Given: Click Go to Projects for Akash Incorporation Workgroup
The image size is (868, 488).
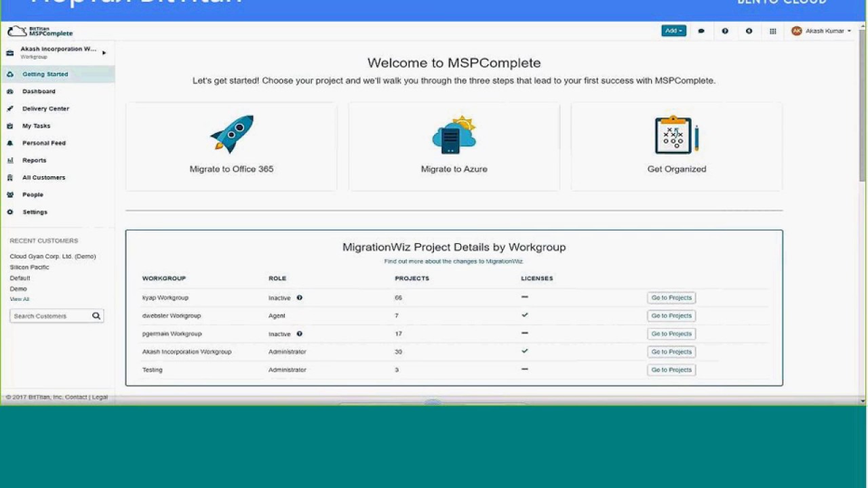Looking at the screenshot, I should [x=671, y=352].
